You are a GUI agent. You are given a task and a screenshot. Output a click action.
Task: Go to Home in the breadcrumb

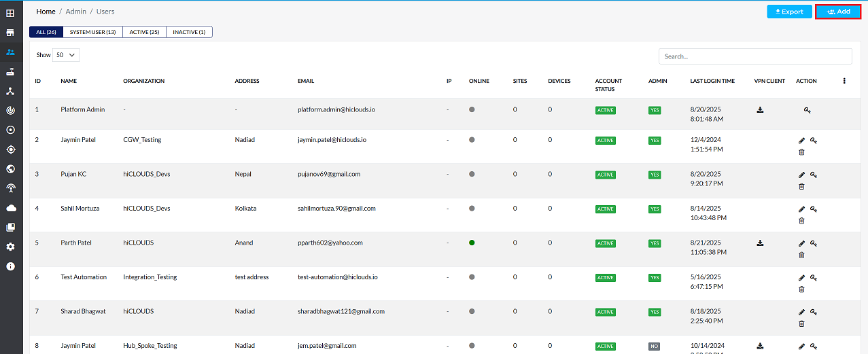[x=46, y=12]
